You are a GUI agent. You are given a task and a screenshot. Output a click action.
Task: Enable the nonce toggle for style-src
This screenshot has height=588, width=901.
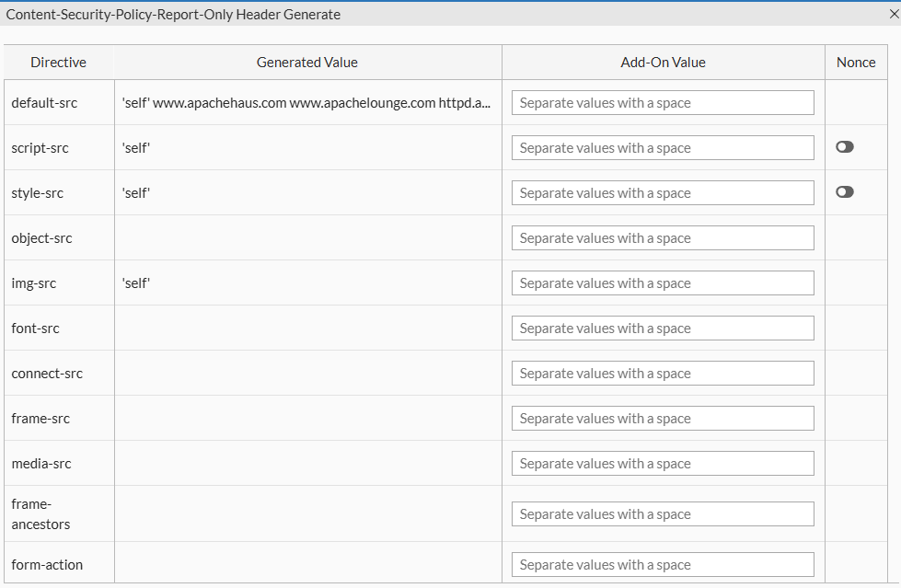[x=844, y=192]
